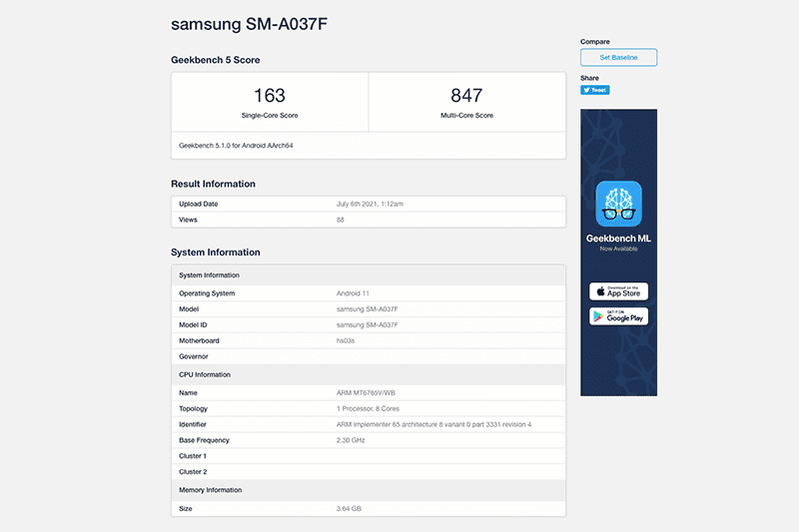The image size is (799, 532).
Task: Select the views count 88
Action: coord(341,220)
